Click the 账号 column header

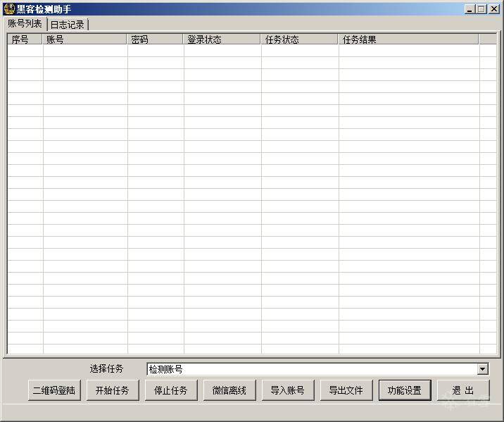[x=84, y=39]
